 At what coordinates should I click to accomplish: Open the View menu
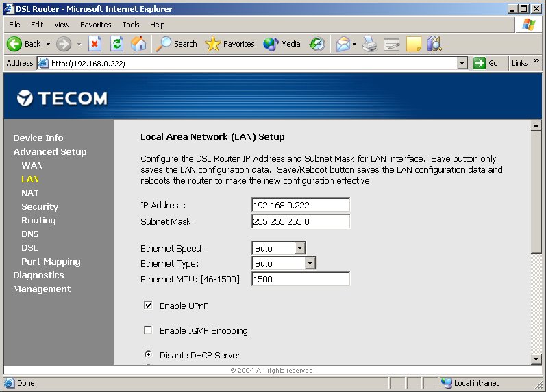tap(62, 25)
